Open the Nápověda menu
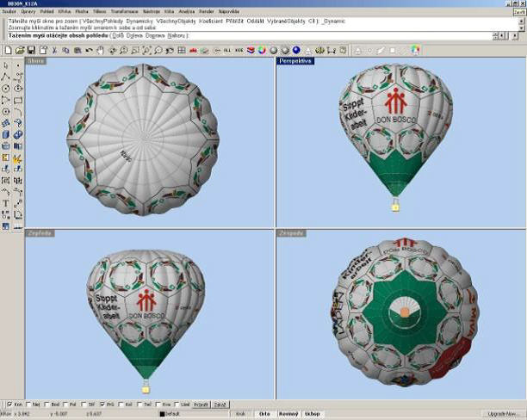 tap(228, 11)
